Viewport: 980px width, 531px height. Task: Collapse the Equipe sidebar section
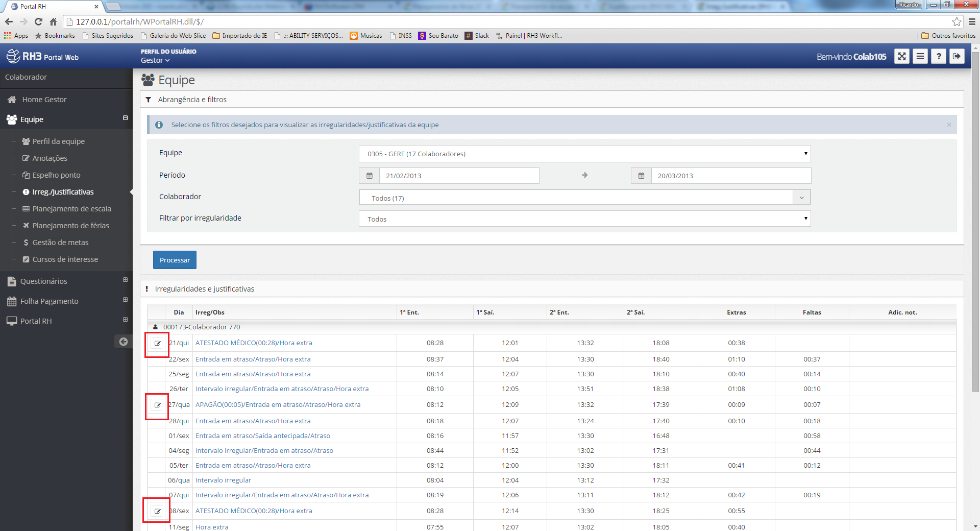(x=125, y=118)
